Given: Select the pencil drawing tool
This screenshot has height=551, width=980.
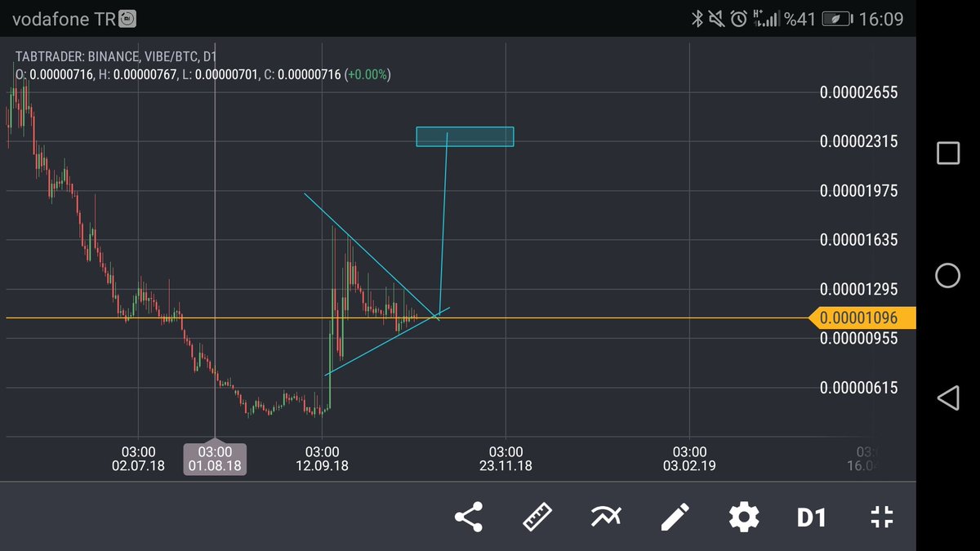Looking at the screenshot, I should 675,518.
